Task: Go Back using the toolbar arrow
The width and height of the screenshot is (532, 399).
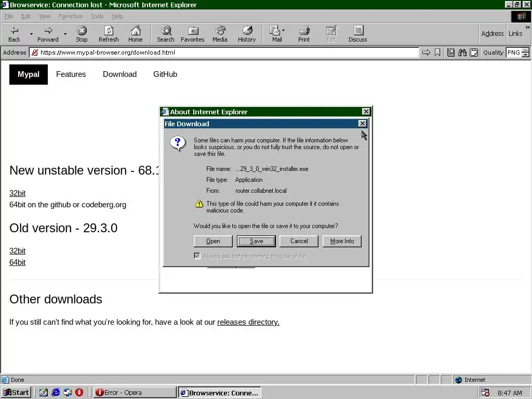Action: [x=14, y=34]
